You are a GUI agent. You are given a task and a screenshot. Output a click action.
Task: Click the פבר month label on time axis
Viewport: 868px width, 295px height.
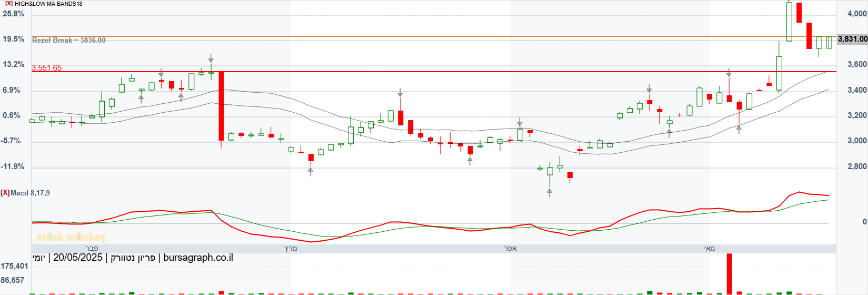(92, 248)
